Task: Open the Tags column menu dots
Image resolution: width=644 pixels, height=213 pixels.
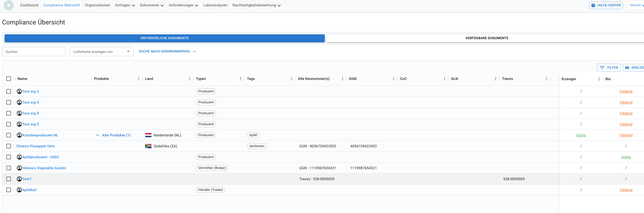Action: [292, 79]
